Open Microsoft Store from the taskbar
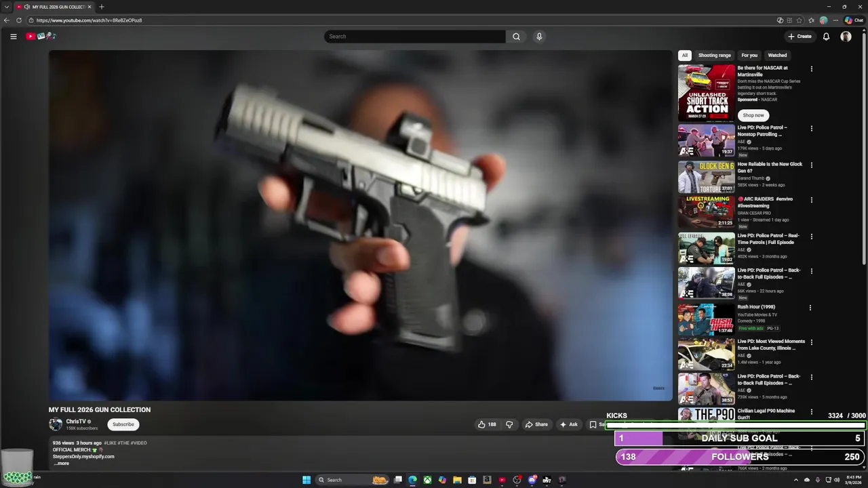Screen dimensions: 868x488 pyautogui.click(x=472, y=480)
